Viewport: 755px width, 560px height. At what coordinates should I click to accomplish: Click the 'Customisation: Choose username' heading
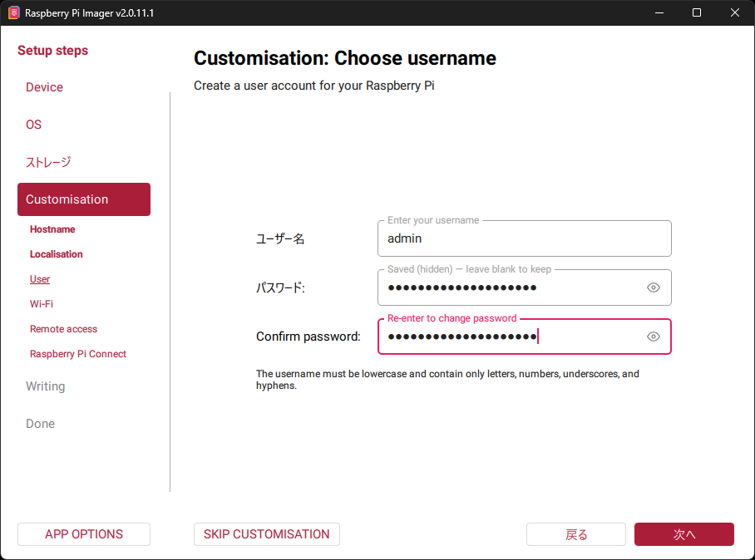pyautogui.click(x=345, y=58)
